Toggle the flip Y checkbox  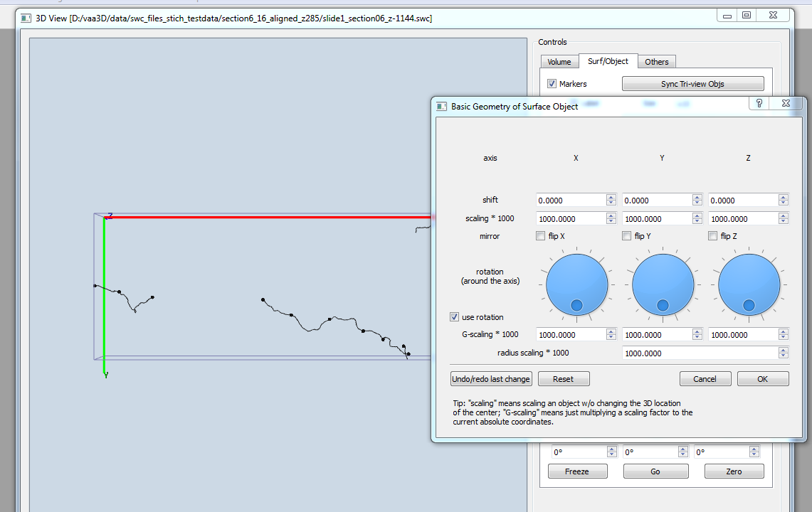[x=626, y=236]
